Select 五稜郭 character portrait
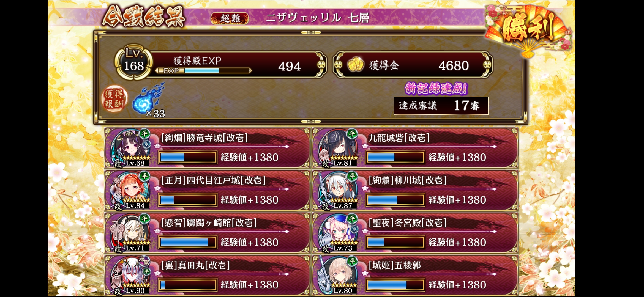Image resolution: width=644 pixels, height=297 pixels. (x=338, y=275)
